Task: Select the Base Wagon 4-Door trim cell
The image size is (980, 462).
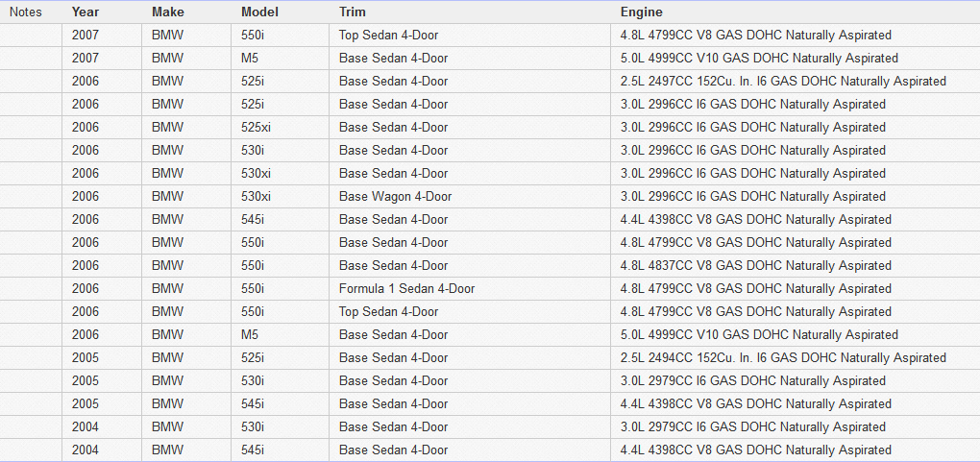Action: click(x=395, y=197)
